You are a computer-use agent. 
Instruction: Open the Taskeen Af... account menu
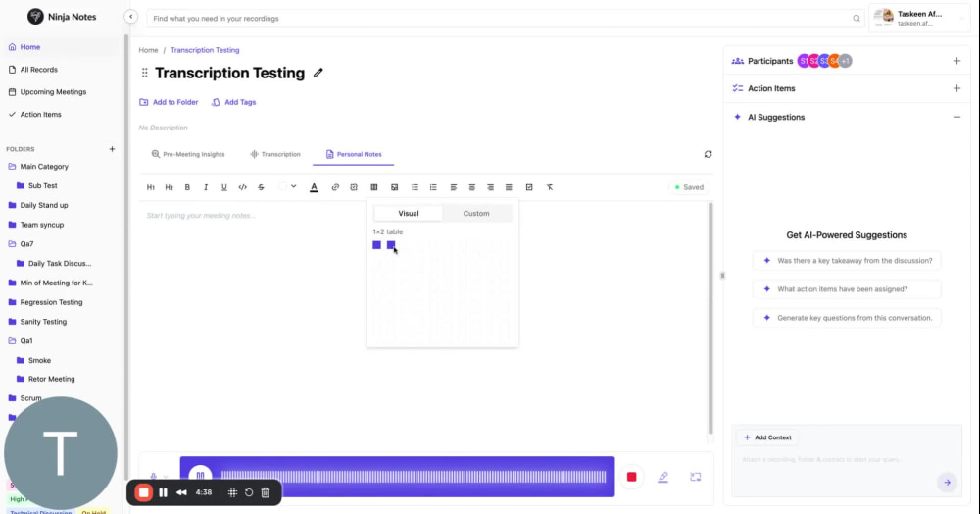coord(919,18)
